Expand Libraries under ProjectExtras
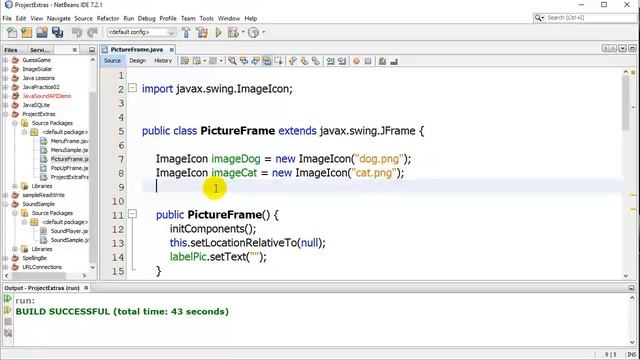Viewport: 640px width, 360px height. tap(15, 186)
